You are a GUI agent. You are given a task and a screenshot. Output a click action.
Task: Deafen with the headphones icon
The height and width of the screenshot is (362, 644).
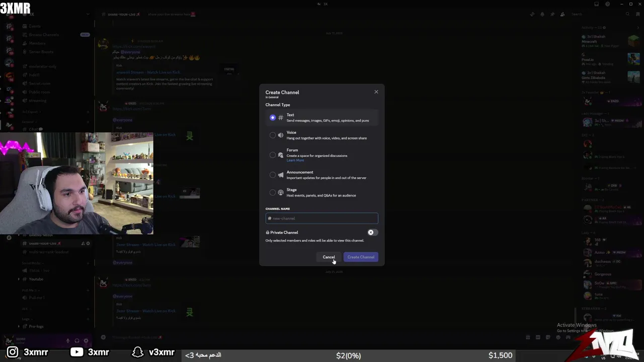(x=77, y=341)
